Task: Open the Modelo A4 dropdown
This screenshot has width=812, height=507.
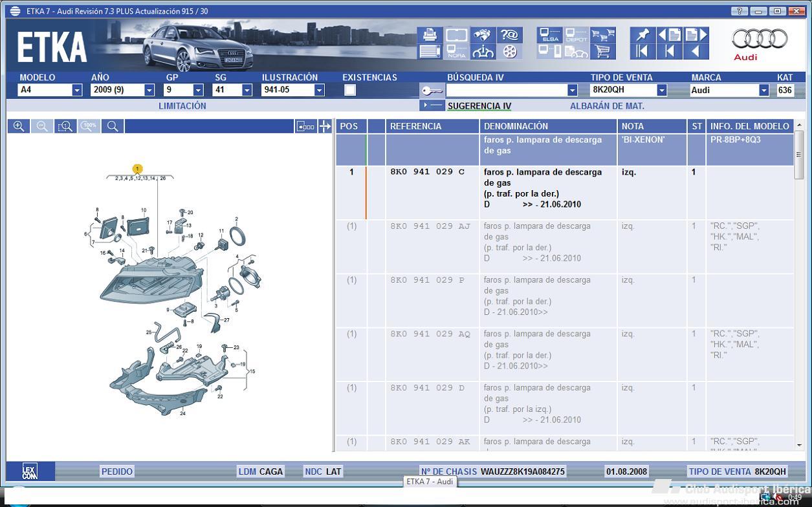Action: pyautogui.click(x=77, y=90)
